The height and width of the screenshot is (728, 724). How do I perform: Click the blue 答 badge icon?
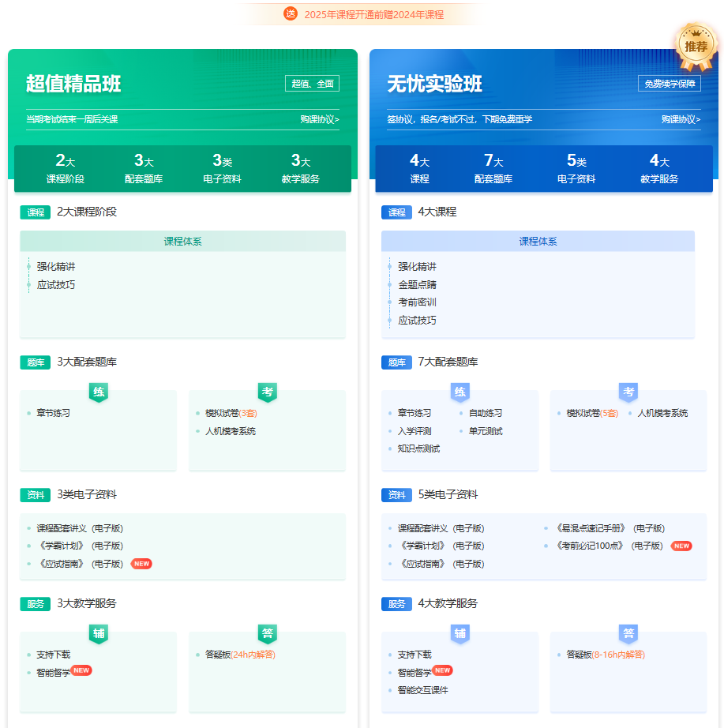pyautogui.click(x=628, y=633)
